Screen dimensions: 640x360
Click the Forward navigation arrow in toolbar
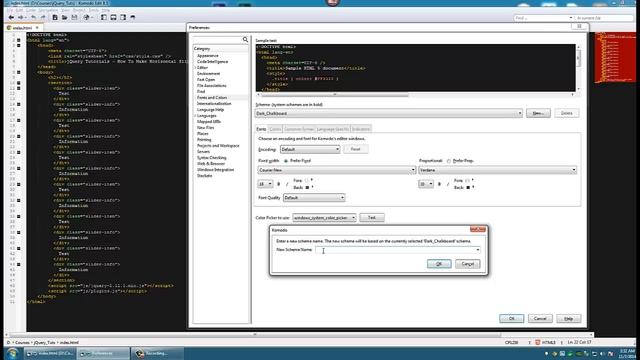point(20,18)
